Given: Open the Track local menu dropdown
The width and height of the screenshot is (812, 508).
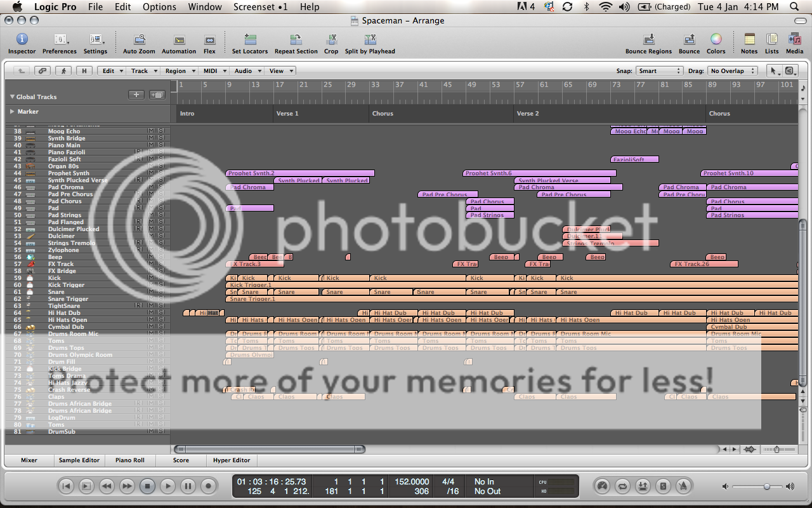Looking at the screenshot, I should coord(143,71).
